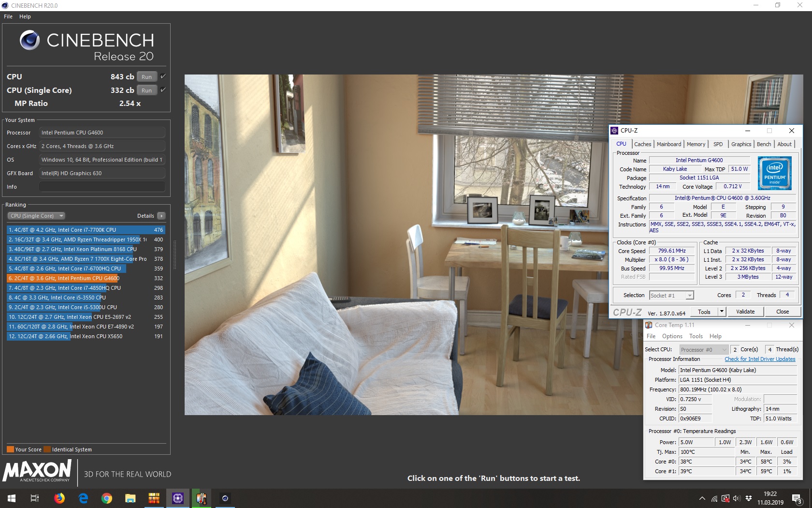
Task: Open the Core Temp File menu
Action: coord(651,336)
